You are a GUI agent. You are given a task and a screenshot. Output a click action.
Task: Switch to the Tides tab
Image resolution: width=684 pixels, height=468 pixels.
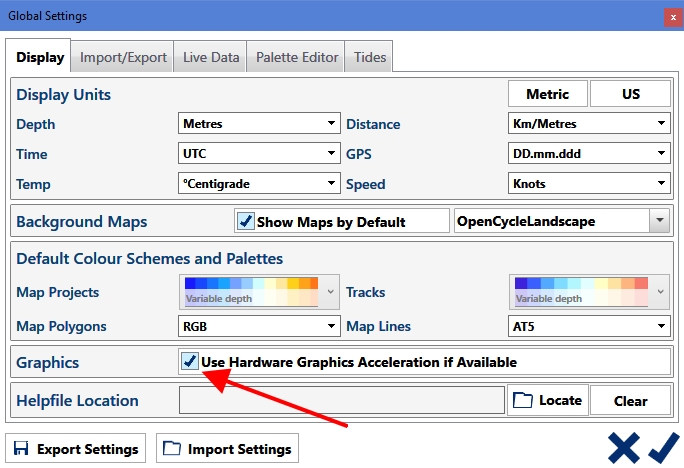[370, 57]
